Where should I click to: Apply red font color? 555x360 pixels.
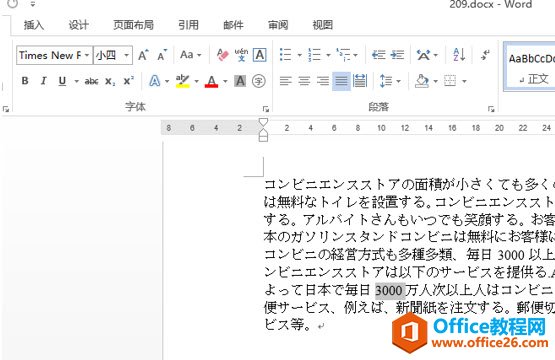211,81
